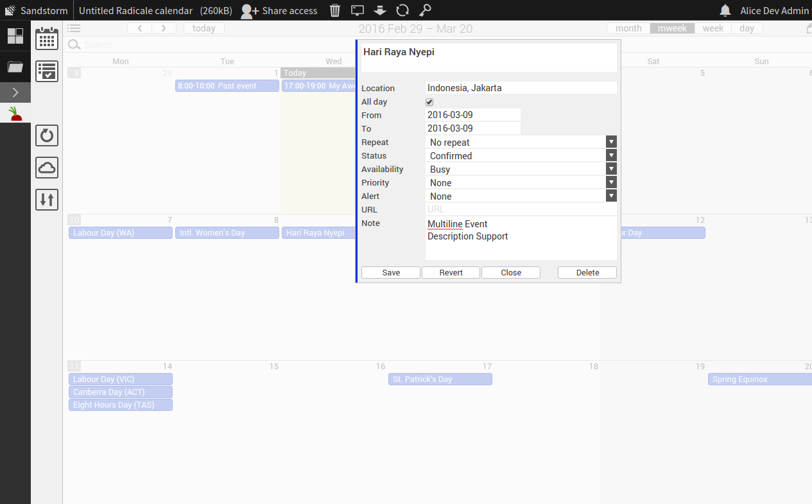Click the trash can icon in top bar
Screen dimensions: 812x504
click(335, 10)
